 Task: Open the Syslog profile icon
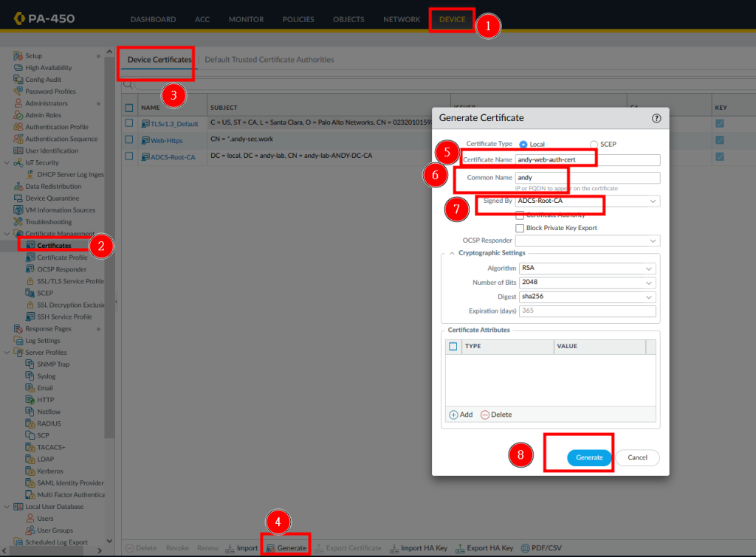pos(30,376)
